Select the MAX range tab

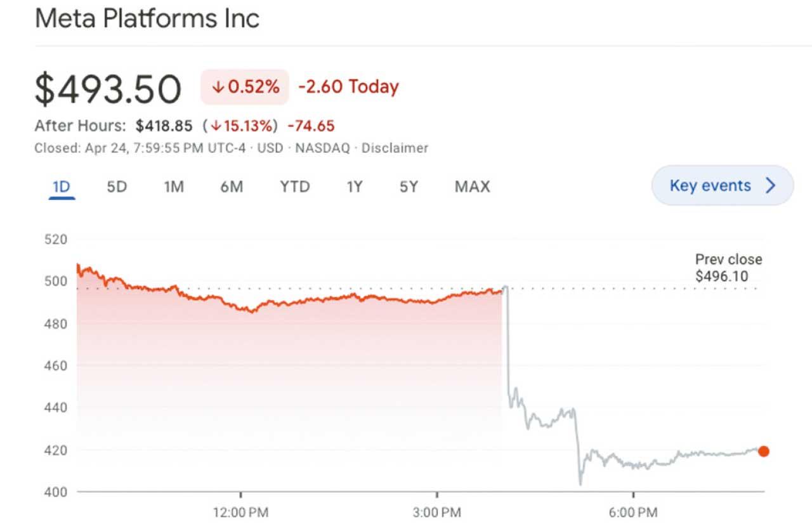pos(472,187)
